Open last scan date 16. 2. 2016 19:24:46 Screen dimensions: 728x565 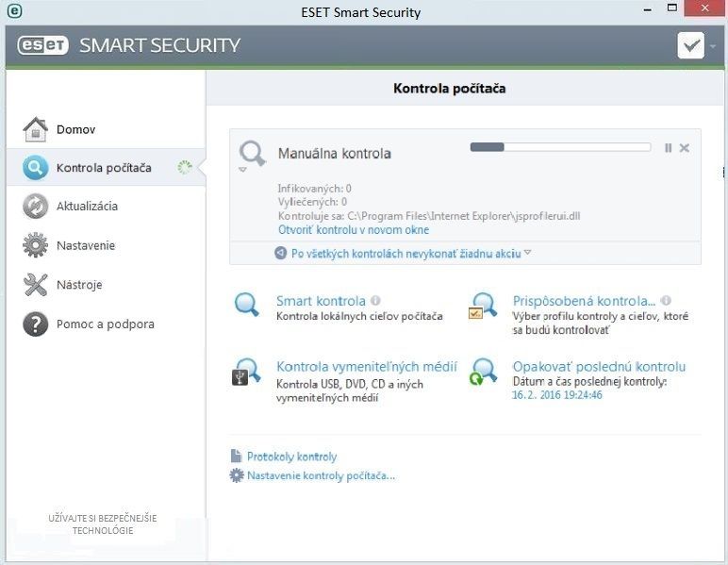coord(557,395)
